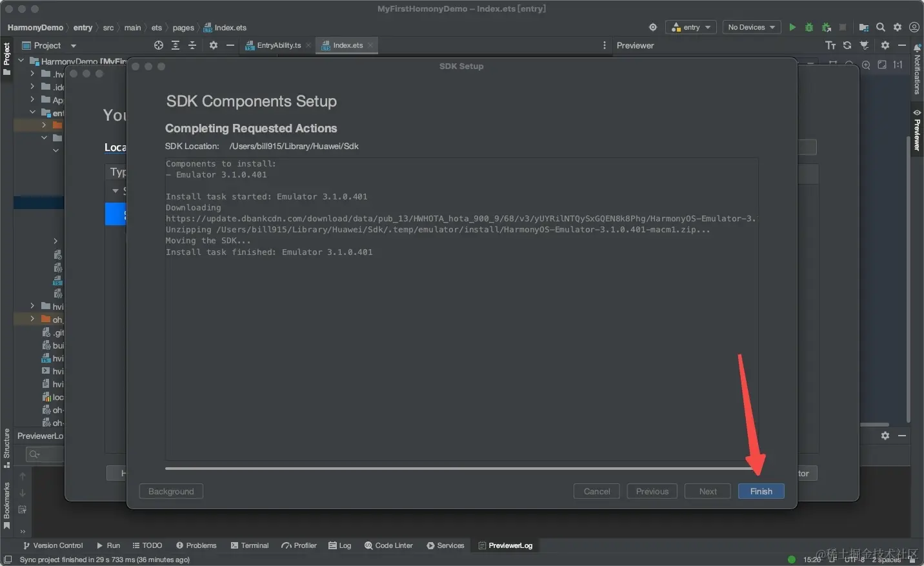
Task: Toggle the Bookmarks tool window side tab
Action: click(x=7, y=505)
